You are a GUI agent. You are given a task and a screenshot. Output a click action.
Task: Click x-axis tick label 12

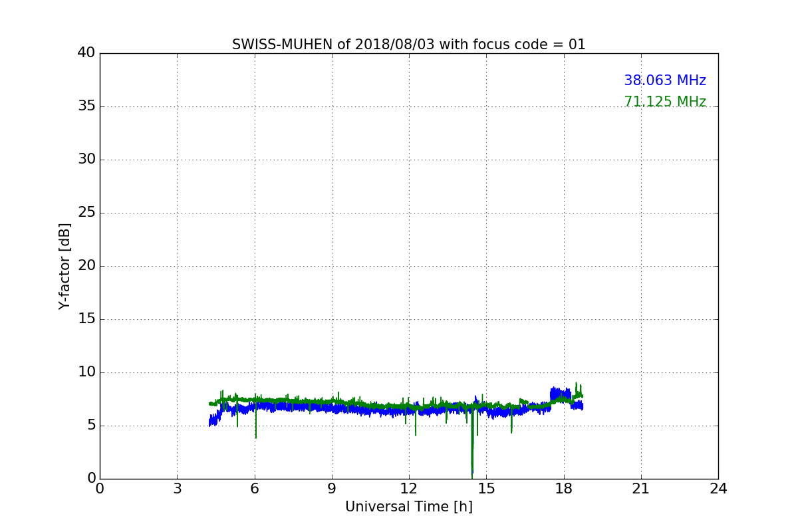[x=409, y=488]
